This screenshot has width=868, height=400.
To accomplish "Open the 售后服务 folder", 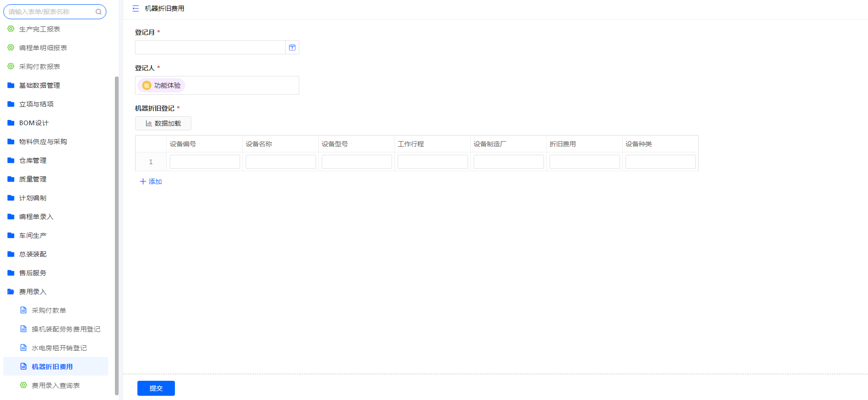I will (x=33, y=273).
